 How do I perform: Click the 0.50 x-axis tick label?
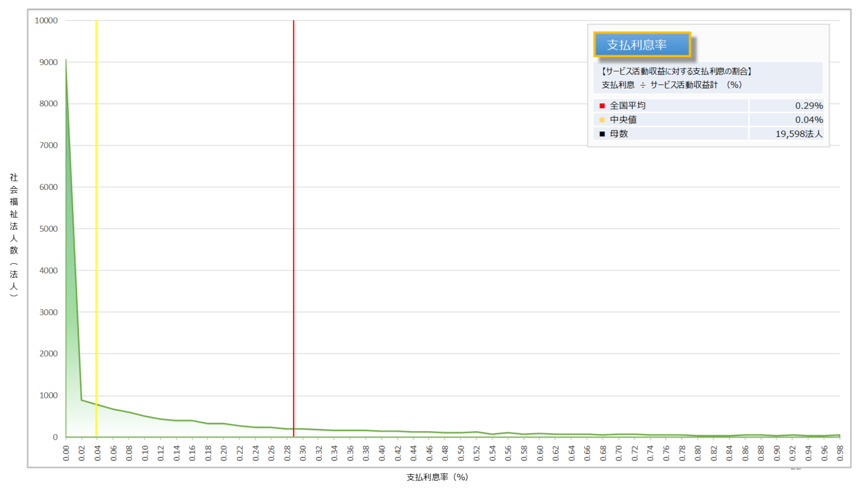coord(461,453)
